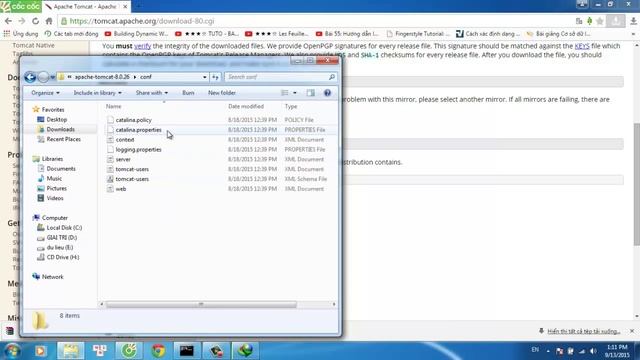Select the logging.properties file
The width and height of the screenshot is (640, 360).
(138, 149)
